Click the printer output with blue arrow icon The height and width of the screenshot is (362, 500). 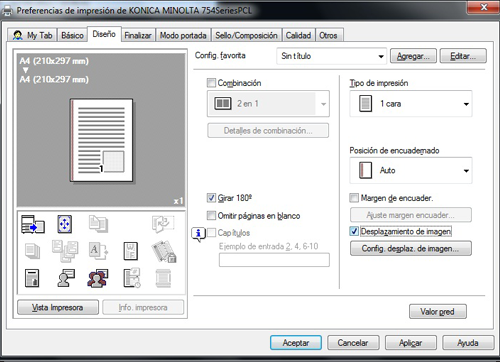click(x=33, y=224)
